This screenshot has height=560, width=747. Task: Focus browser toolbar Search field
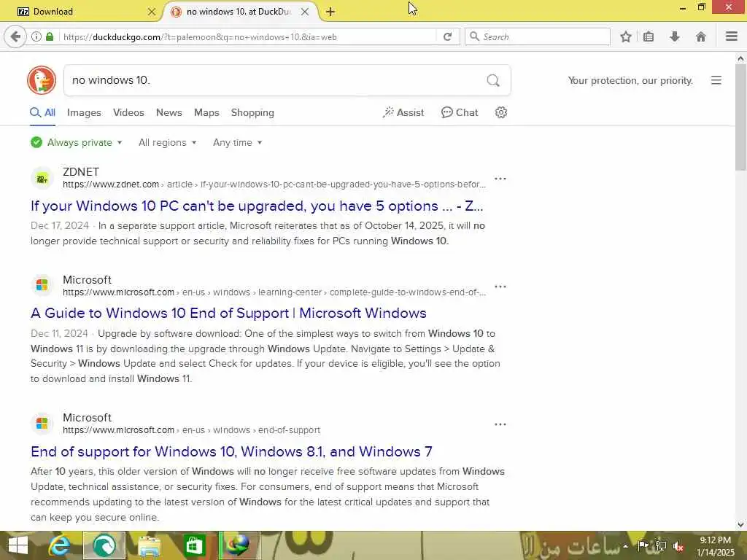point(538,36)
